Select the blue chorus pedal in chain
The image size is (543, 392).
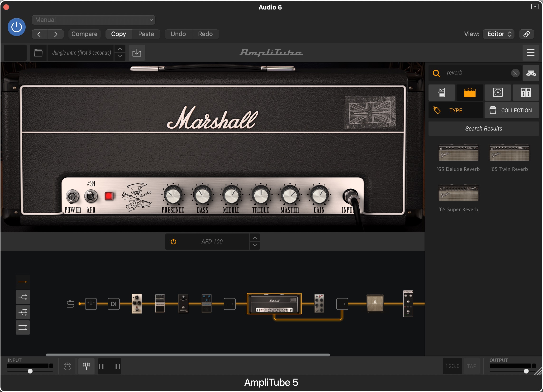[206, 303]
